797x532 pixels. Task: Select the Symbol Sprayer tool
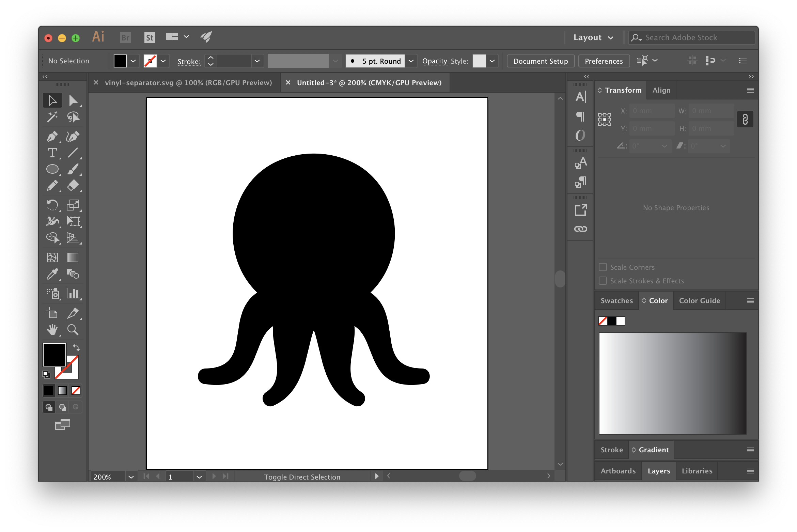pos(52,294)
